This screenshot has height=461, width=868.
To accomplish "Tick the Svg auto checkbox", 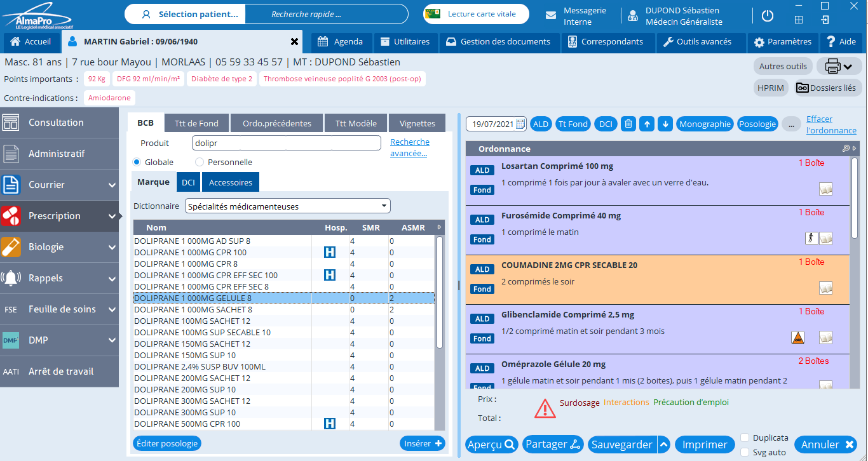I will coord(745,452).
